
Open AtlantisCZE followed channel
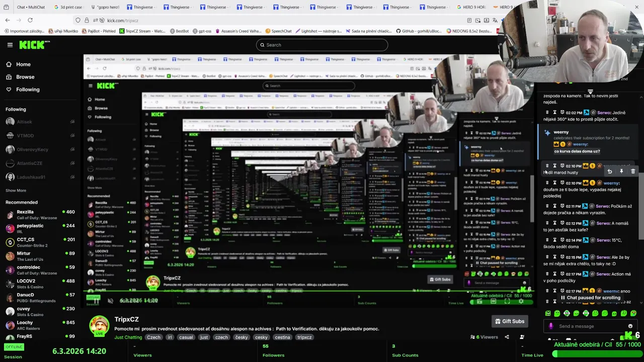(x=40, y=163)
